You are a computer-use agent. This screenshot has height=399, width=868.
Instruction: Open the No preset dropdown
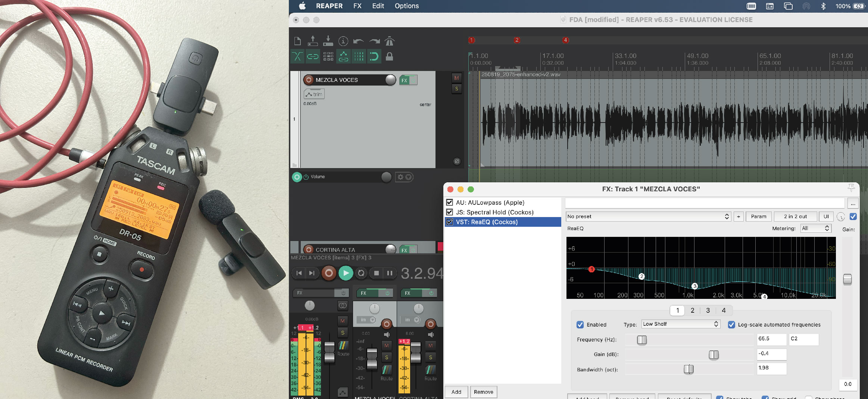(x=648, y=216)
